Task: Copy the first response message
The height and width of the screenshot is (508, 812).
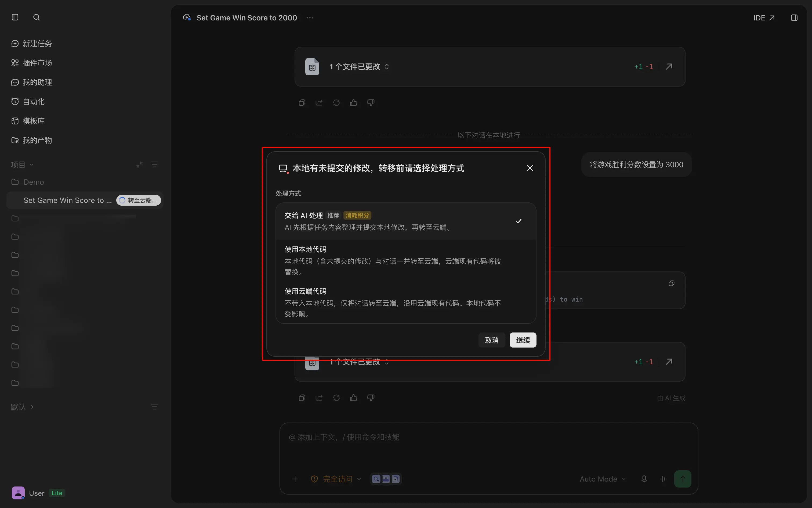Action: click(302, 103)
